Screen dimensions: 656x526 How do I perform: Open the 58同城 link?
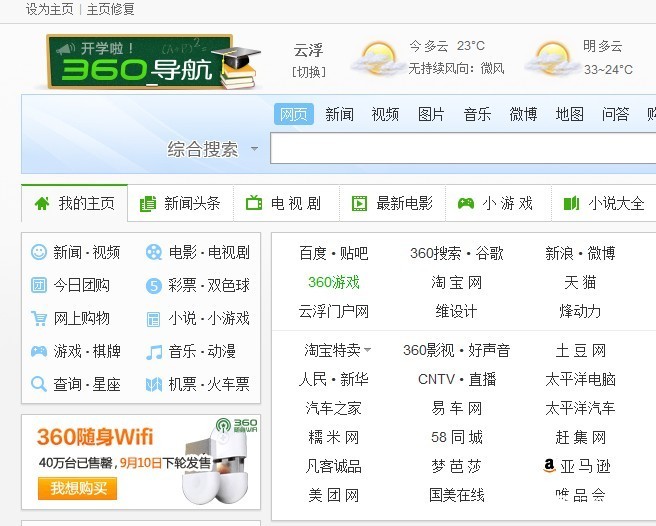click(457, 437)
